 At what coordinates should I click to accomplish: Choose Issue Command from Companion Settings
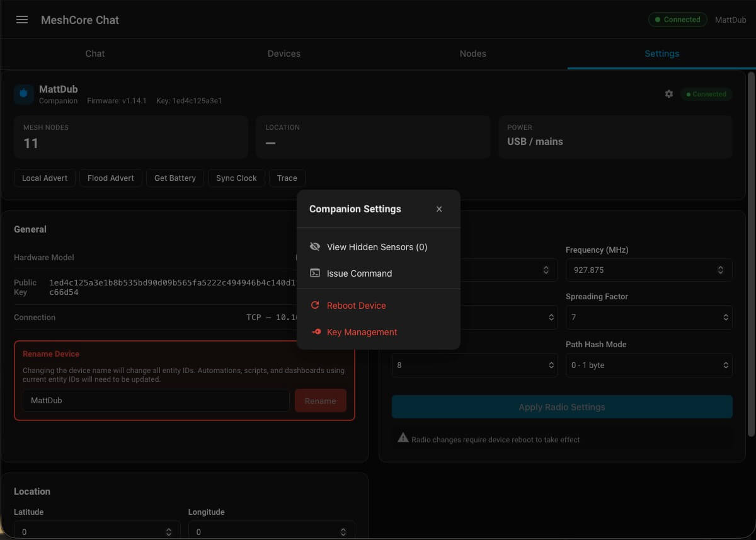tap(379, 273)
